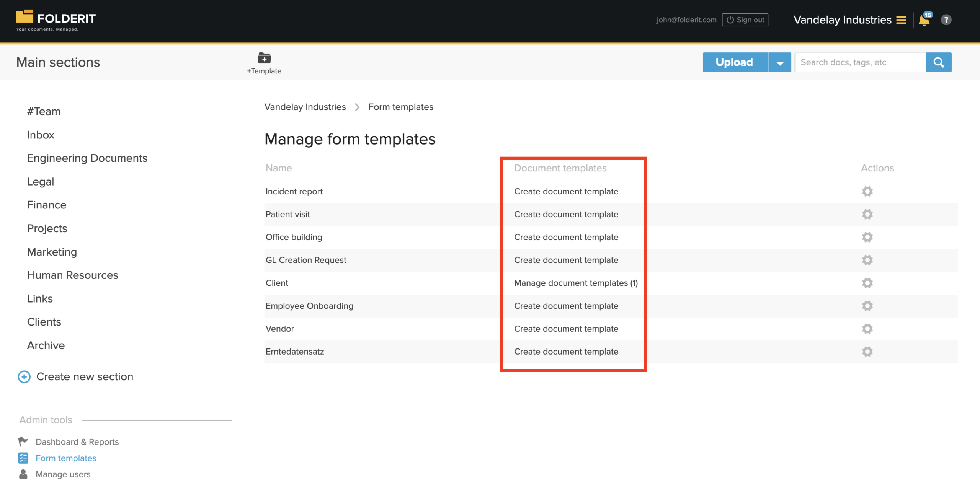Click the Office building form name

pyautogui.click(x=294, y=237)
